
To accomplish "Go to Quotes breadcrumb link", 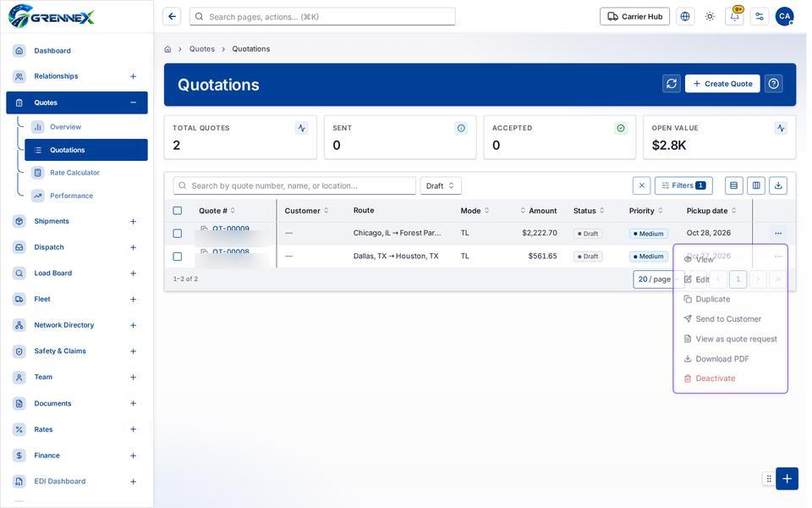I will [202, 49].
